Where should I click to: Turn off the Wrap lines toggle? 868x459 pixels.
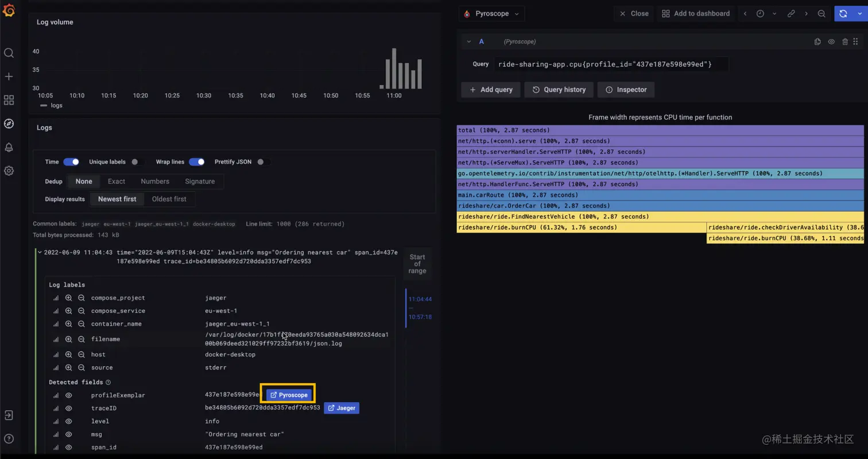coord(196,162)
